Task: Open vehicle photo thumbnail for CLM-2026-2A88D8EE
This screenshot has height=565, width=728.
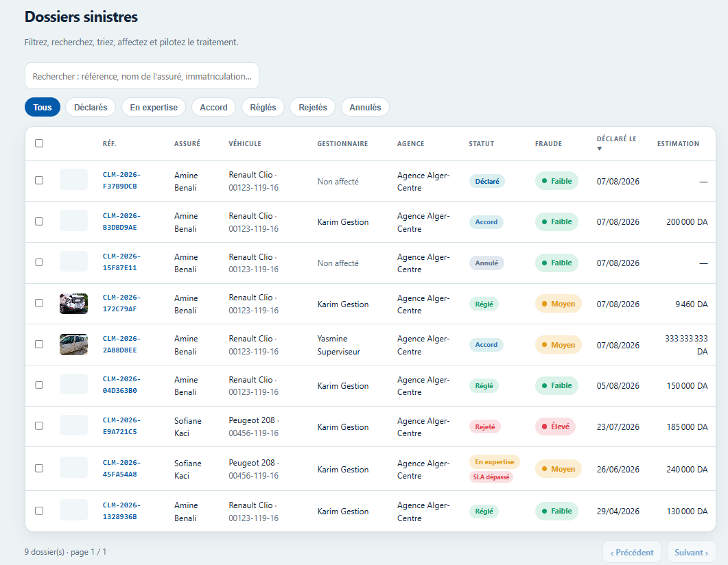Action: point(73,344)
